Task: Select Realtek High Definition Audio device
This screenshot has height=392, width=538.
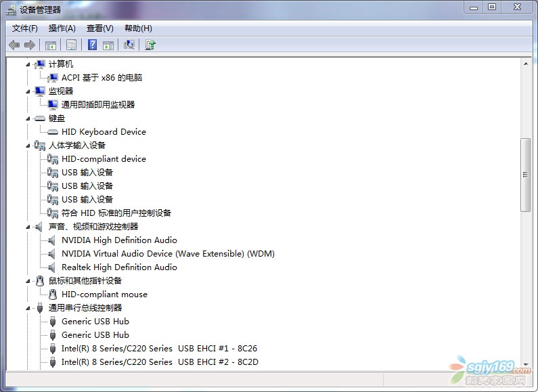Action: pos(119,267)
